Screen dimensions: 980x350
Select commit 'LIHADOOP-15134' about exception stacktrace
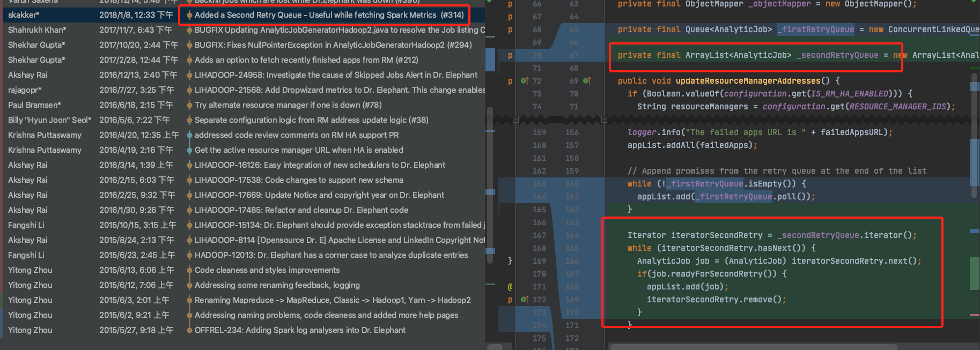coord(340,225)
